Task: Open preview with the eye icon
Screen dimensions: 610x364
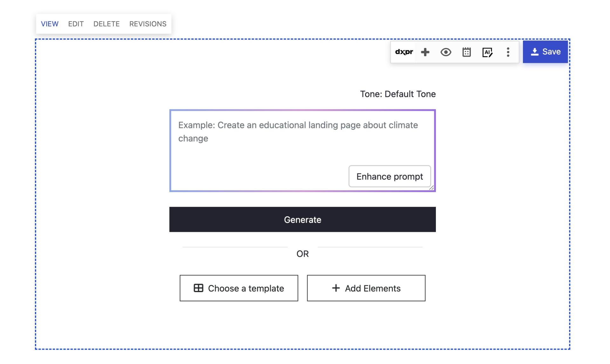Action: (x=446, y=52)
